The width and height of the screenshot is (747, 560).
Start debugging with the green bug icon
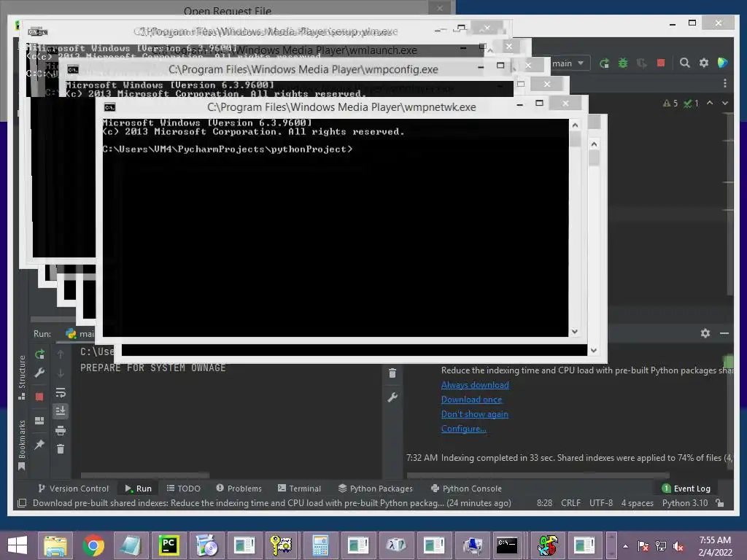tap(623, 63)
